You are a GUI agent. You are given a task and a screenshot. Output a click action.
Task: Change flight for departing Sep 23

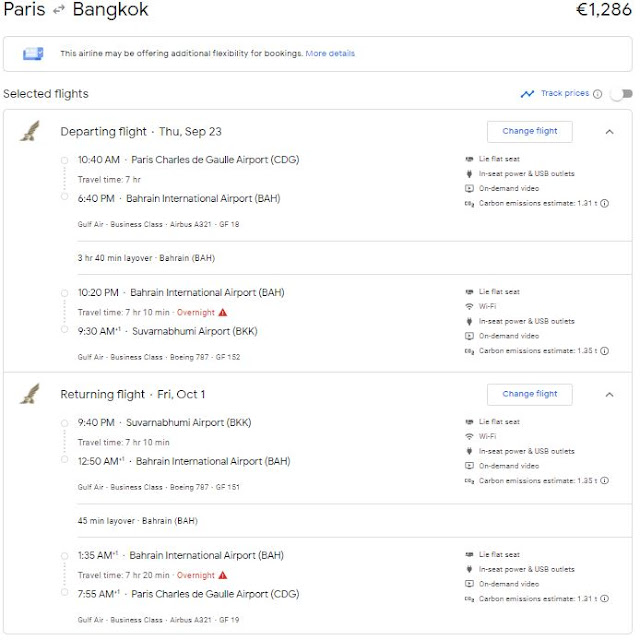click(529, 131)
